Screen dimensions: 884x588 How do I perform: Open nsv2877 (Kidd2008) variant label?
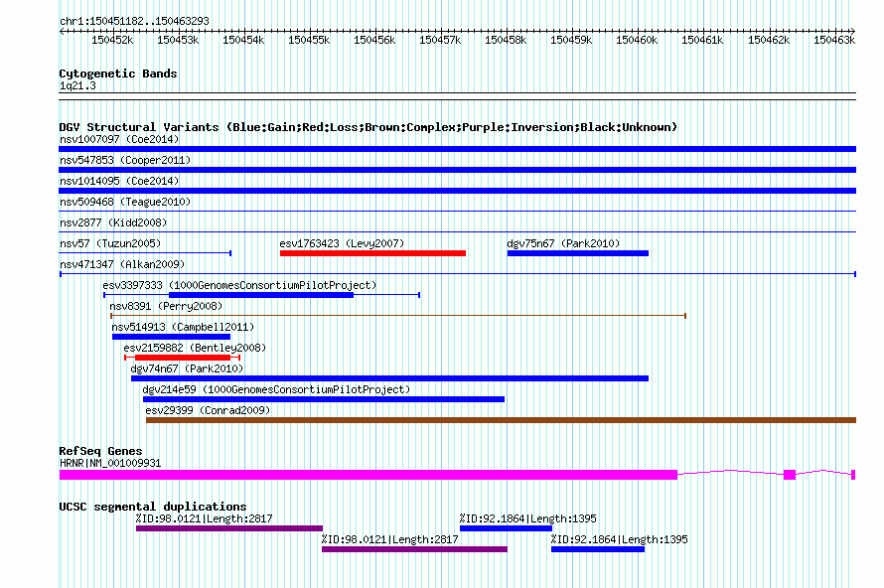point(113,222)
